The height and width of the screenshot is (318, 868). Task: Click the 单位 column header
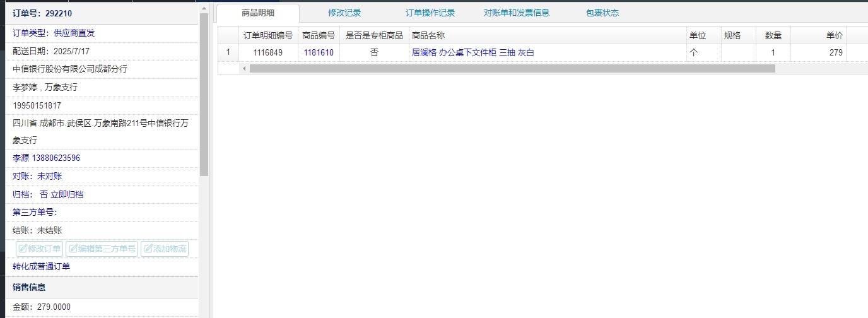(x=703, y=36)
